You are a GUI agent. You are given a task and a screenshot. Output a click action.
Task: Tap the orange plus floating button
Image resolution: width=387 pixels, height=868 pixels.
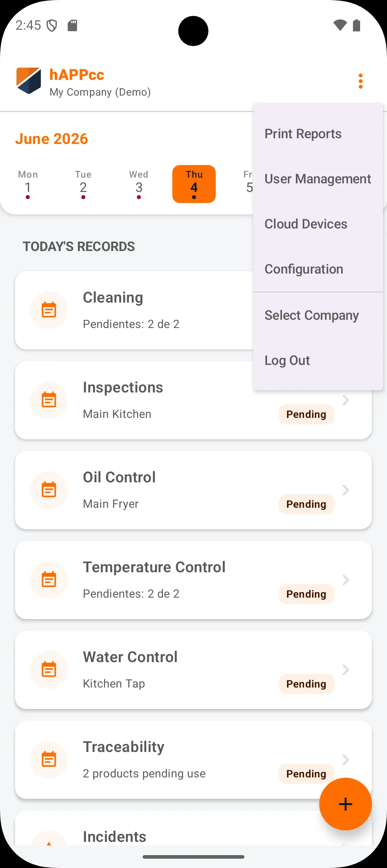[x=345, y=804]
